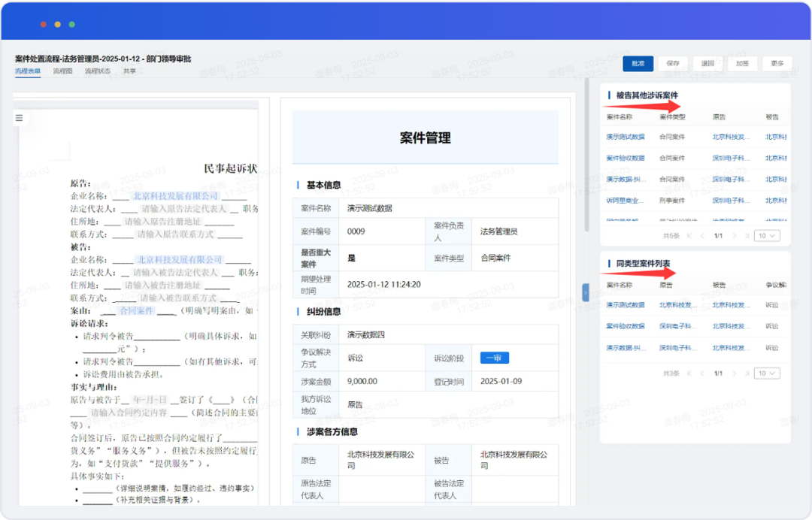Open the 诉阿里商业... case link
This screenshot has width=812, height=520.
tap(625, 201)
